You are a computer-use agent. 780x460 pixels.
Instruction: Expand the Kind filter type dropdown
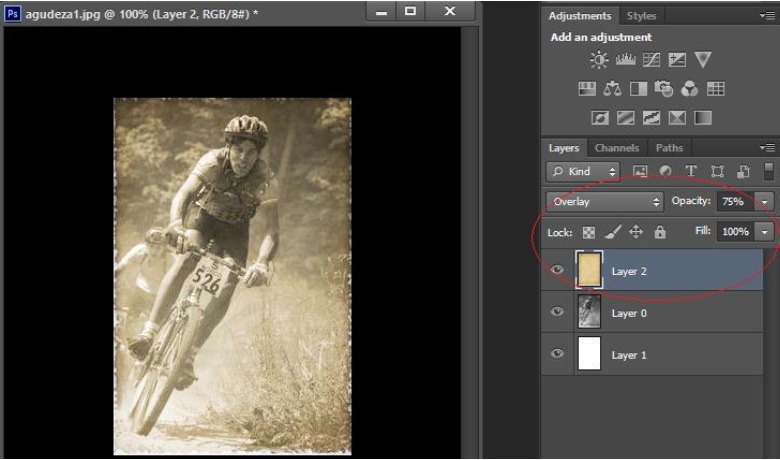click(x=584, y=172)
